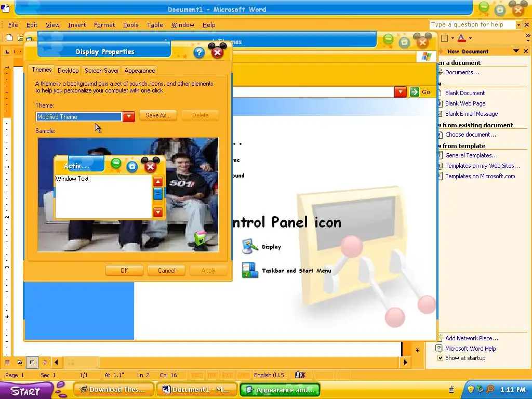This screenshot has height=399, width=532.
Task: Toggle the Show at startup checkbox
Action: pyautogui.click(x=441, y=358)
